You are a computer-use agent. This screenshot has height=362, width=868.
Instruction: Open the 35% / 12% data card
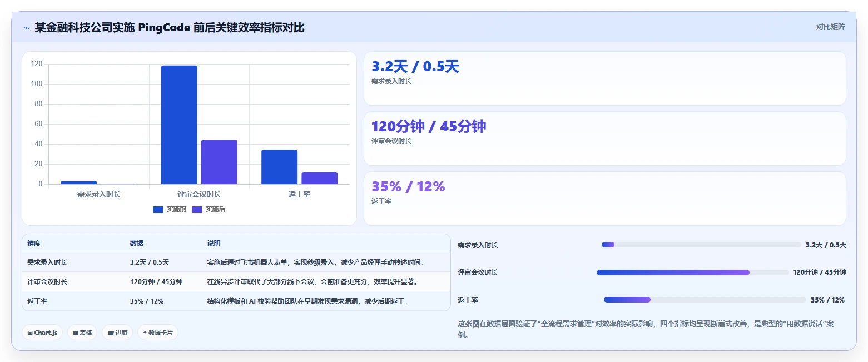(604, 199)
